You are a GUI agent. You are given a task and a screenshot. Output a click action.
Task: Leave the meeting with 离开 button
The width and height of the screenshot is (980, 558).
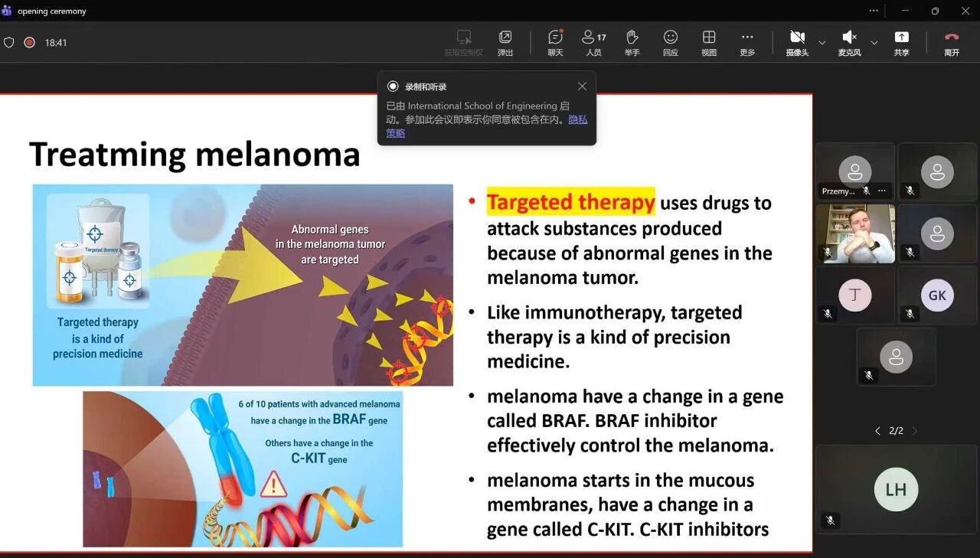tap(952, 42)
